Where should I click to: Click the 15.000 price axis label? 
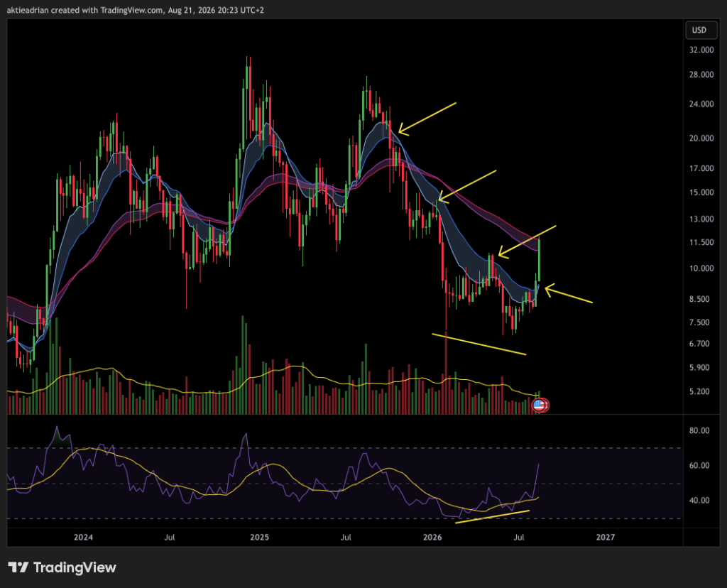pos(701,192)
